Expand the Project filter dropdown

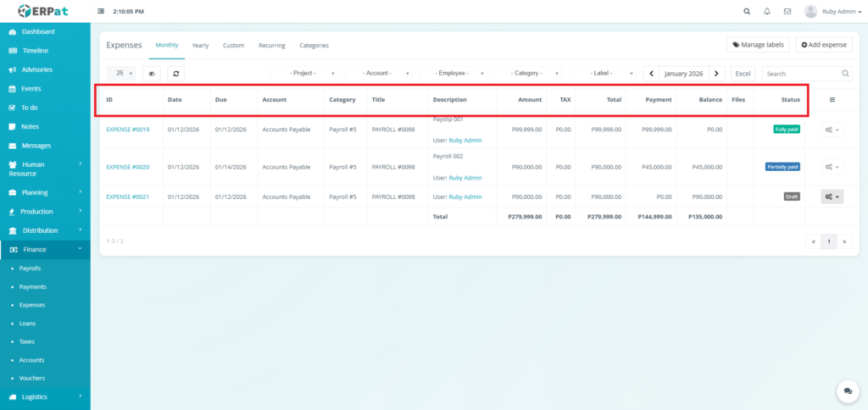(303, 74)
